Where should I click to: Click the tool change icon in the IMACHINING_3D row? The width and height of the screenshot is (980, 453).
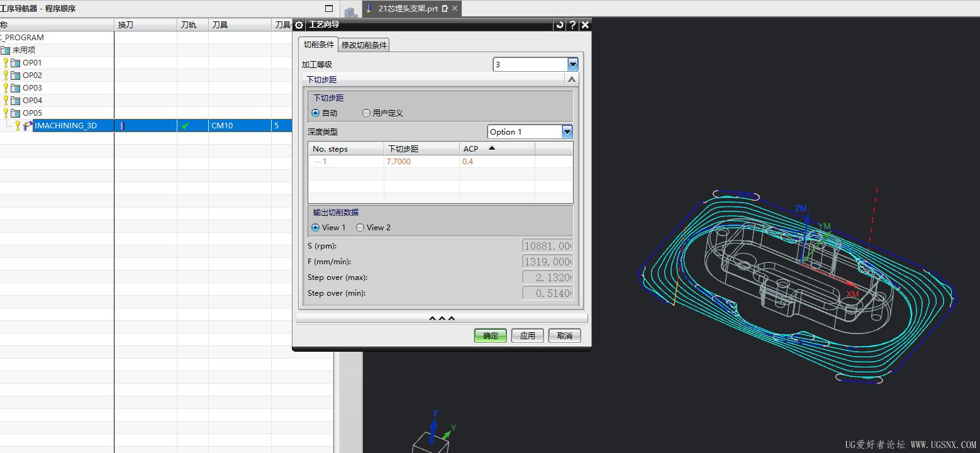click(122, 126)
